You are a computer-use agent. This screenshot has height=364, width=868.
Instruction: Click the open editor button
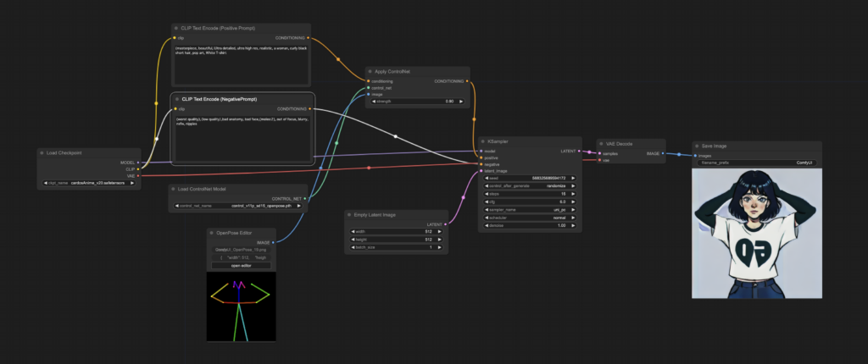(242, 266)
